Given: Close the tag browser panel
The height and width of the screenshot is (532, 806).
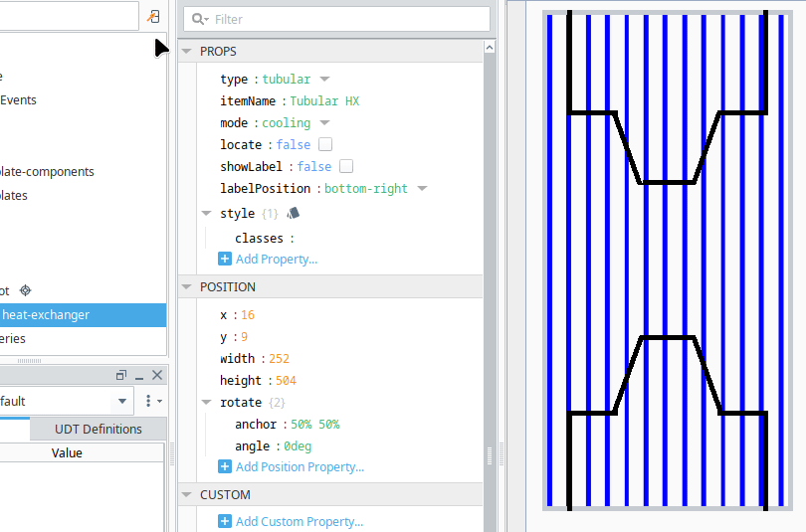Looking at the screenshot, I should coord(157,375).
